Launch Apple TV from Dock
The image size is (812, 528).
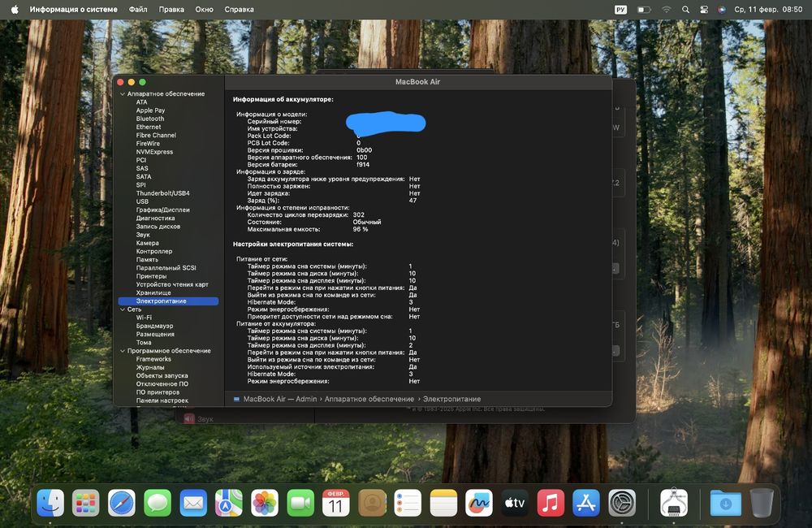pyautogui.click(x=515, y=503)
